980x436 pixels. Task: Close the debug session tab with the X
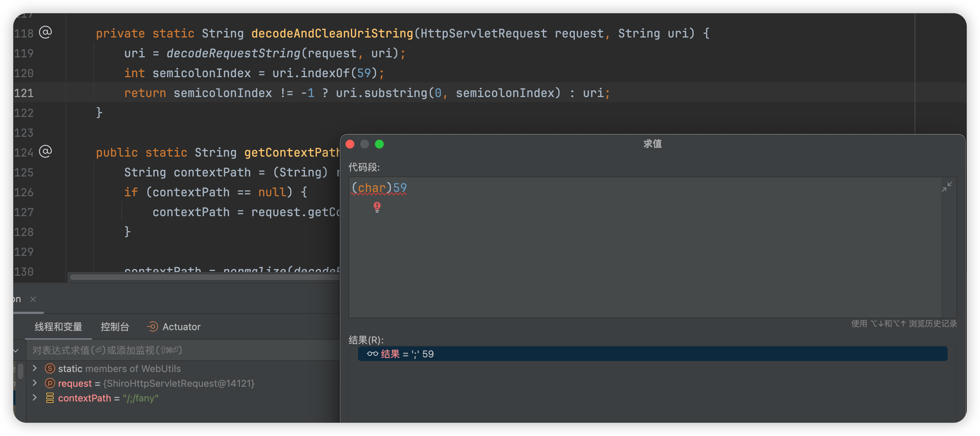[x=33, y=299]
